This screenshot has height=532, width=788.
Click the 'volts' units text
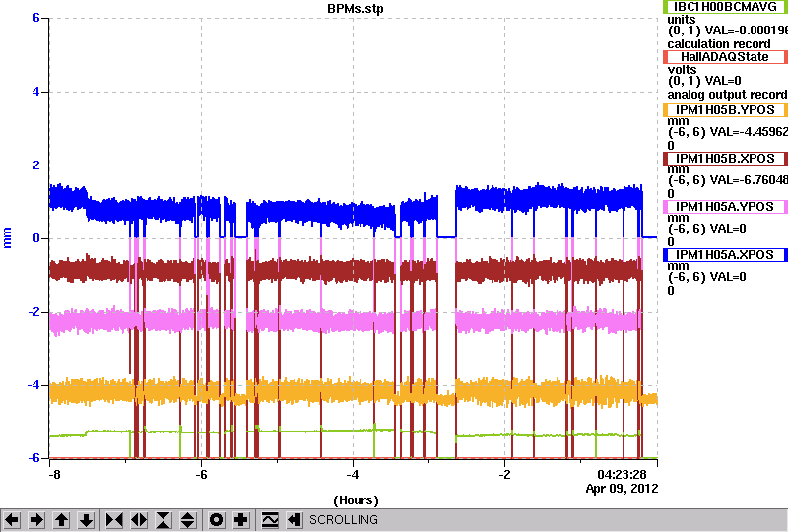click(682, 70)
